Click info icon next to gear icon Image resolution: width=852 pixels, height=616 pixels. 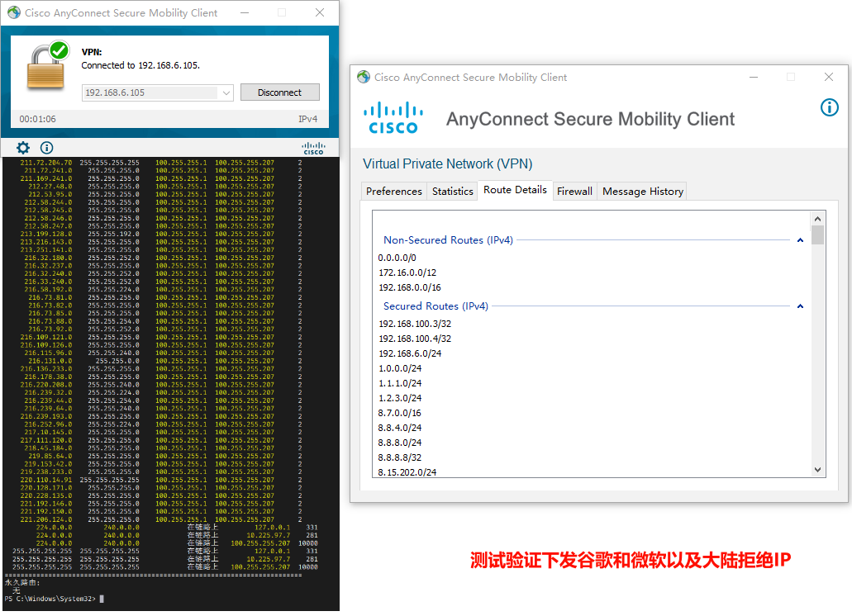point(47,148)
